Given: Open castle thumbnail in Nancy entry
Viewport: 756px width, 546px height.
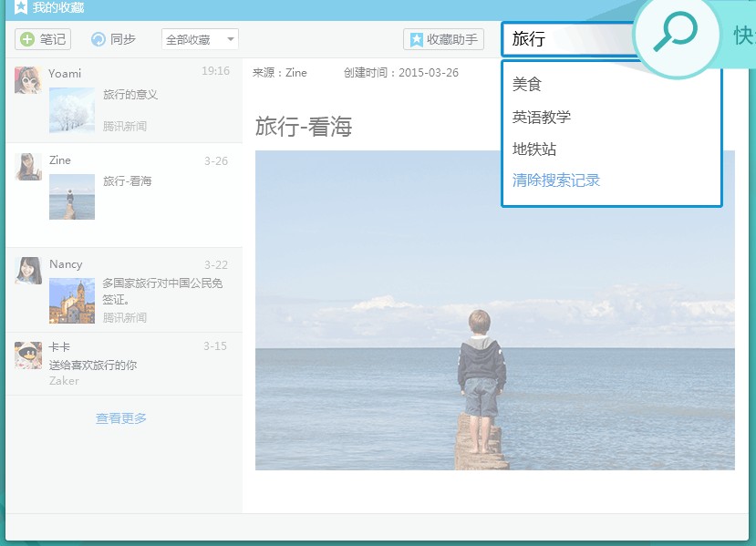Looking at the screenshot, I should click(x=72, y=301).
